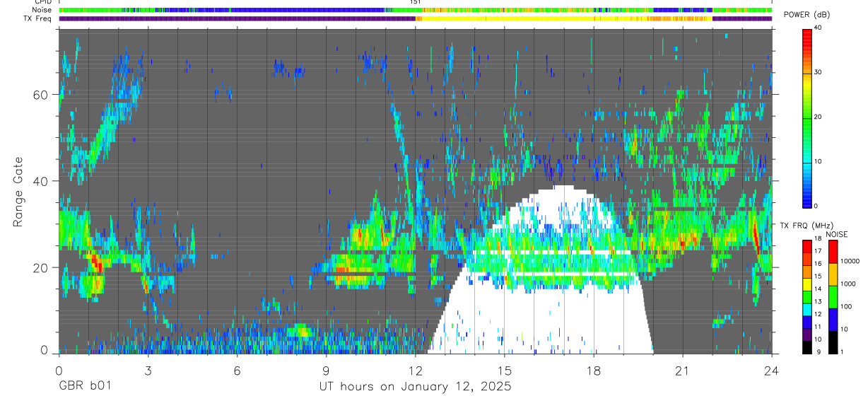The width and height of the screenshot is (868, 401).
Task: Select the 10000 label on the NOISE legend
Action: pyautogui.click(x=850, y=261)
